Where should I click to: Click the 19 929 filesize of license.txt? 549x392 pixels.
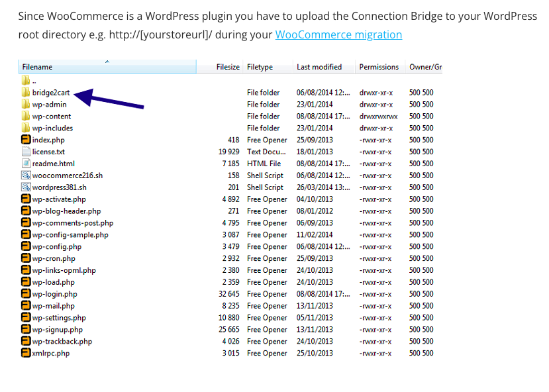pyautogui.click(x=229, y=152)
